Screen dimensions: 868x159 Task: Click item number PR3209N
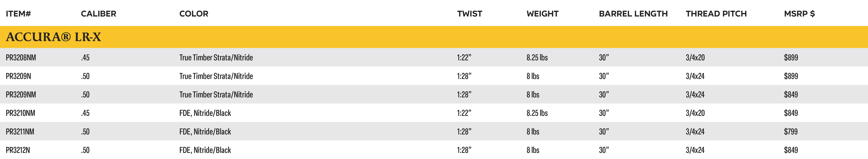point(18,76)
